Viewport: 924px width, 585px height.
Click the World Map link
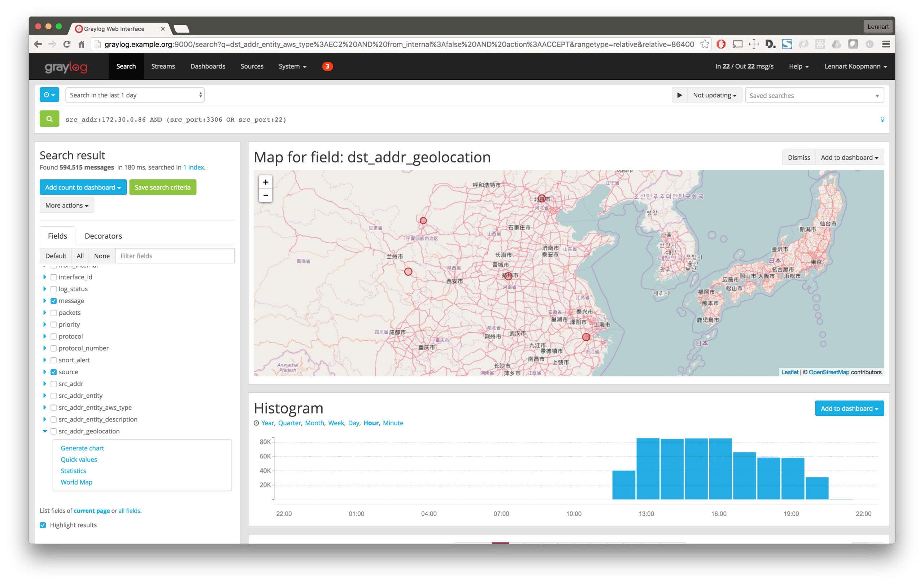(x=77, y=482)
